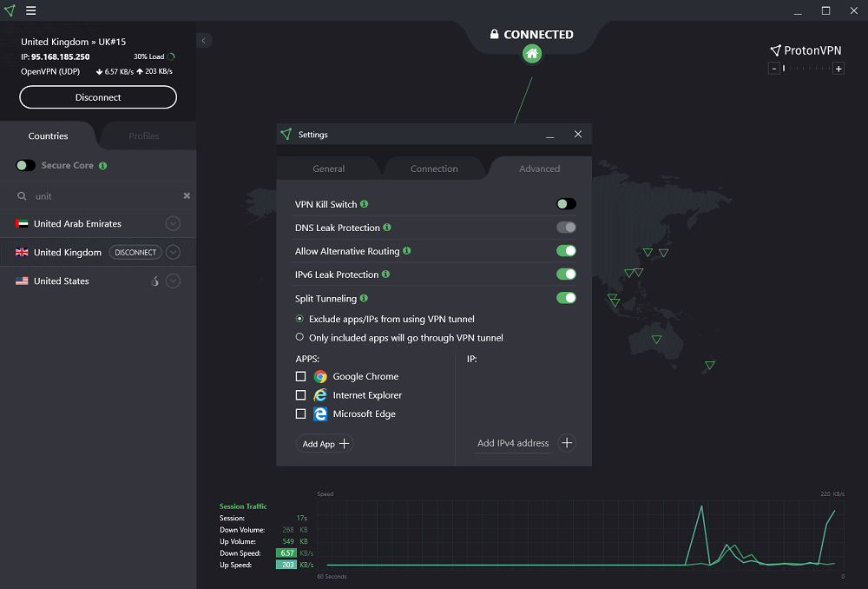Check the Internet Explorer checkbox
Image resolution: width=868 pixels, height=589 pixels.
(x=300, y=395)
